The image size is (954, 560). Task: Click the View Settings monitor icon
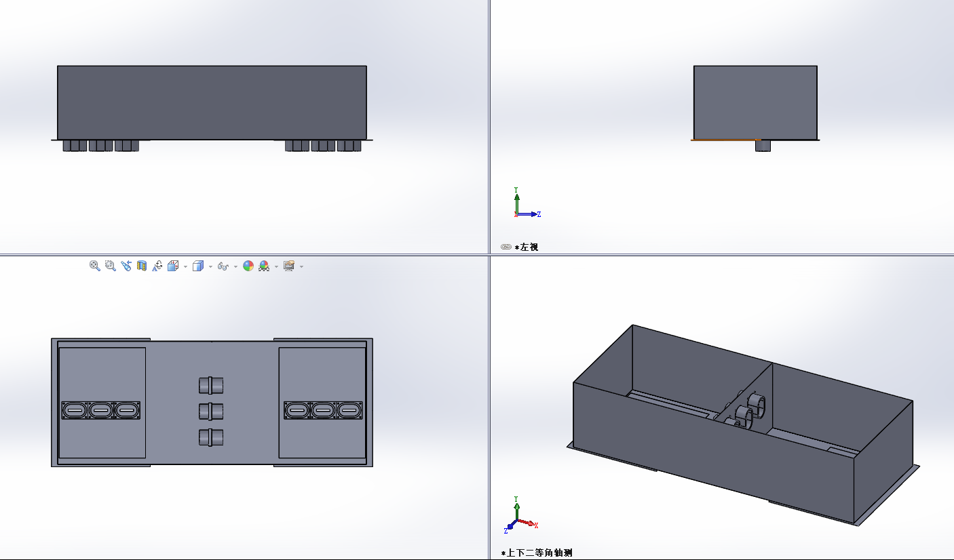289,266
